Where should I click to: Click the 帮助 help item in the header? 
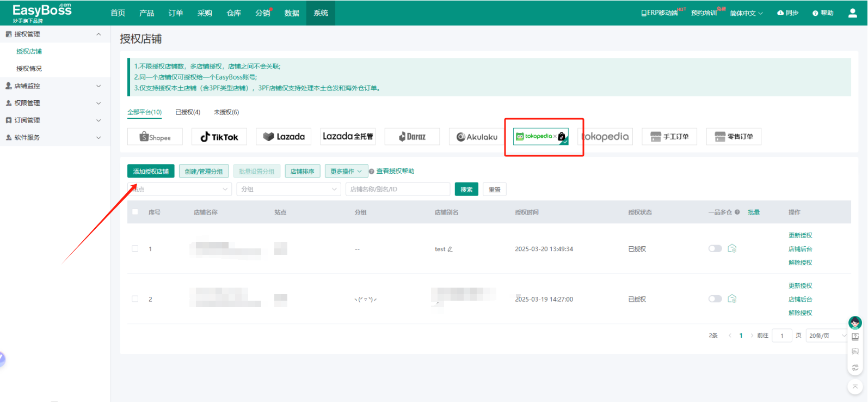pyautogui.click(x=823, y=13)
